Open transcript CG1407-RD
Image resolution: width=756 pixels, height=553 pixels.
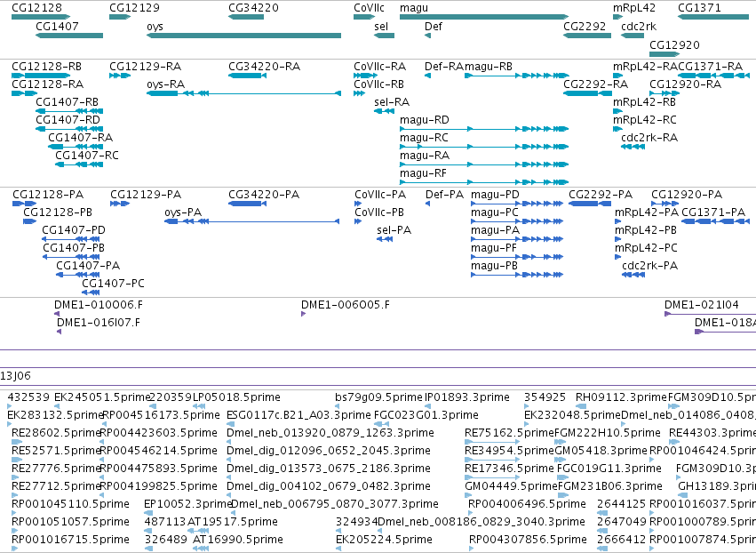[68, 120]
